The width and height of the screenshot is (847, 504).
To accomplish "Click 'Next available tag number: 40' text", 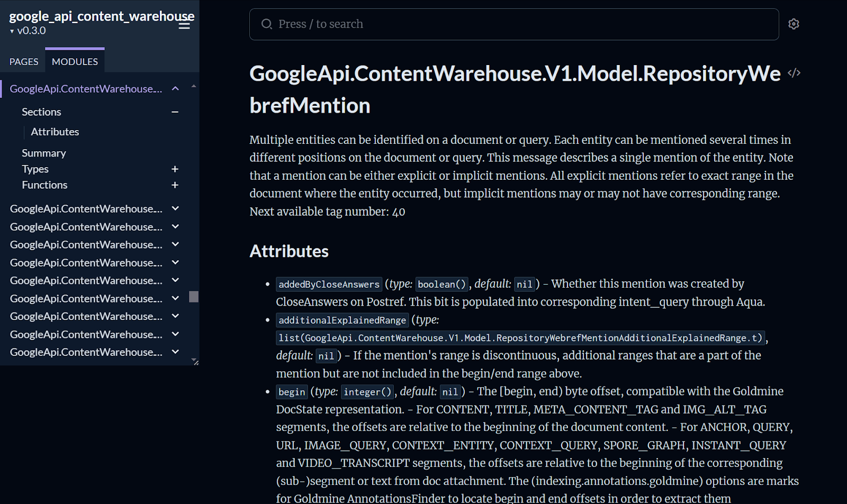I will [327, 212].
